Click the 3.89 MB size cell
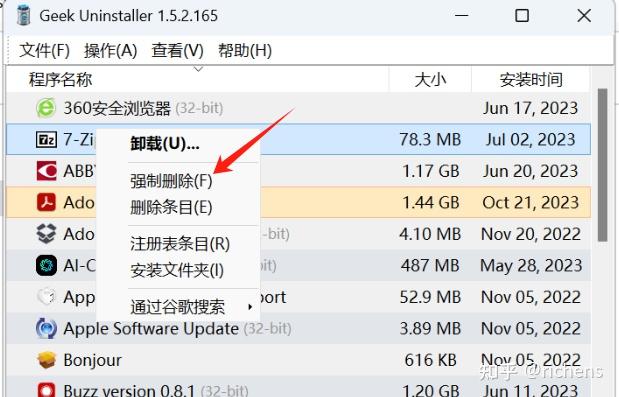 pos(430,328)
